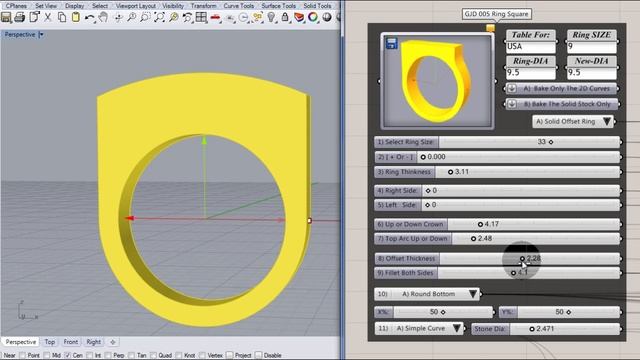Click the Print icon in the toolbar
640x360 pixels.
20,18
